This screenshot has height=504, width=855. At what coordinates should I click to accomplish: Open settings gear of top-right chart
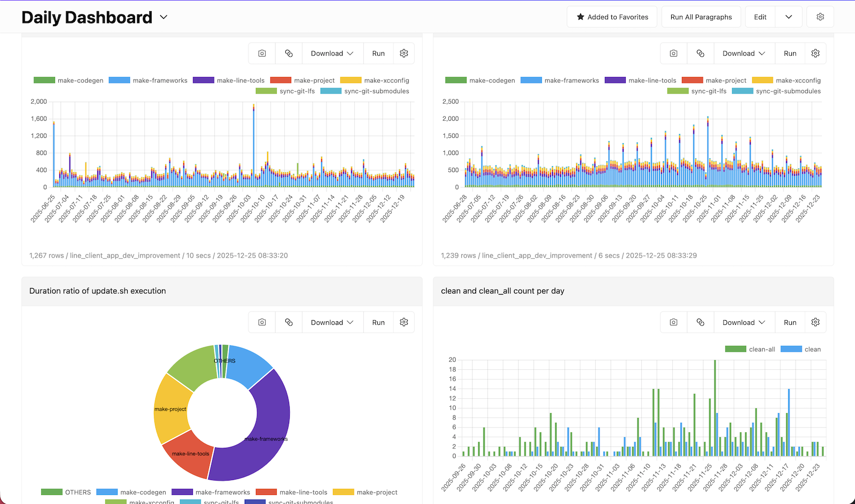click(815, 53)
